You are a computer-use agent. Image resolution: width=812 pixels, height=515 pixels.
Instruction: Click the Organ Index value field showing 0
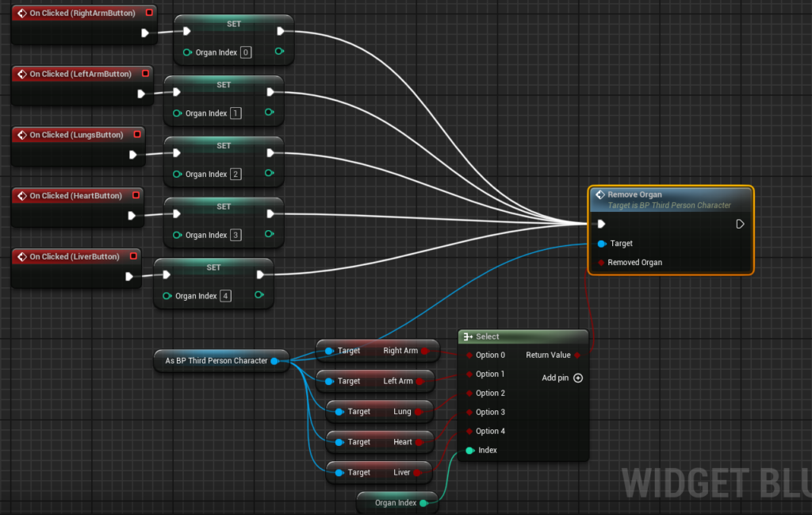(246, 52)
